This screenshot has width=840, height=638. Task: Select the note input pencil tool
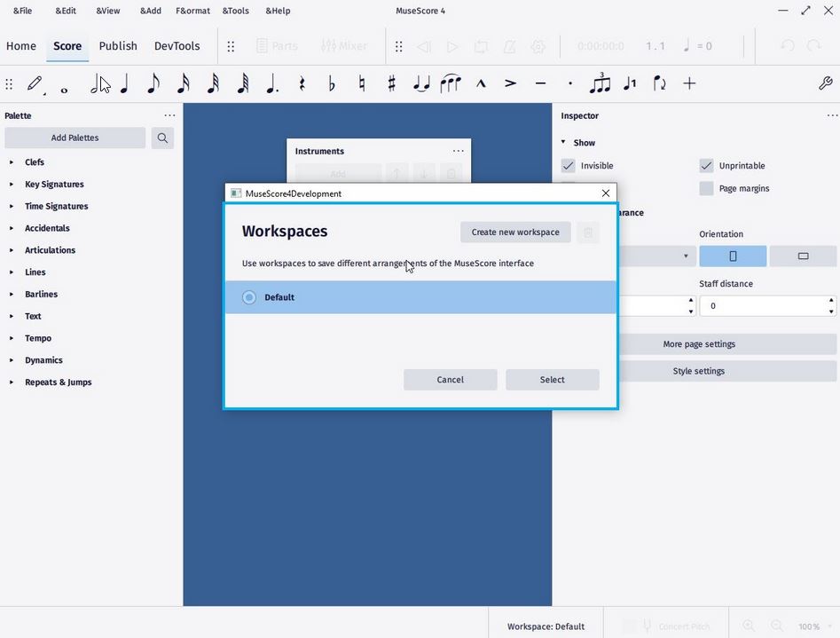(35, 83)
